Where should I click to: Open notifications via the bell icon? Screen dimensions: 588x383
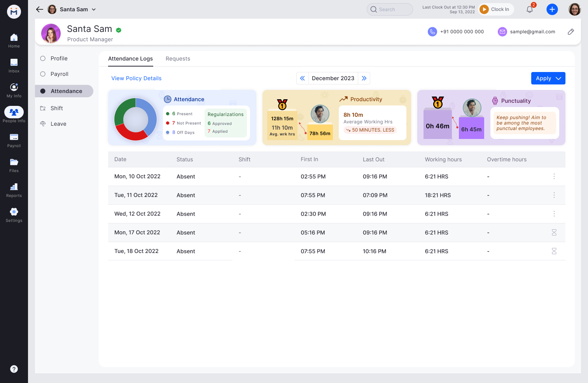[529, 9]
